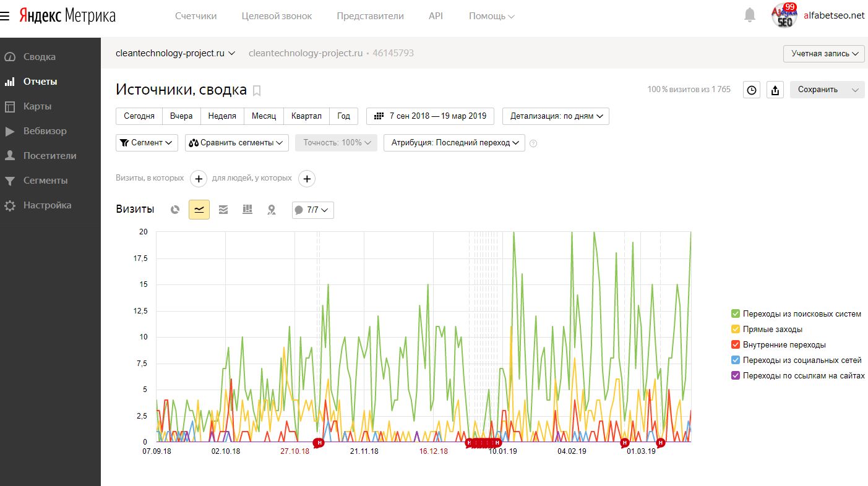868x486 pixels.
Task: Expand the Учетная запись dropdown
Action: coord(825,54)
